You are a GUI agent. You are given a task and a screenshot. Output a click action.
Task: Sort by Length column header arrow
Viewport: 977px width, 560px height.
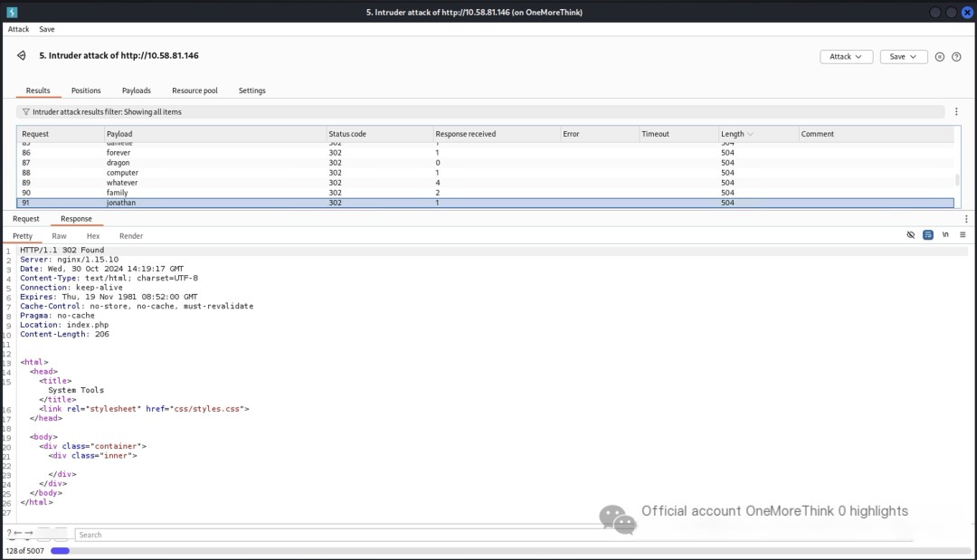tap(750, 134)
